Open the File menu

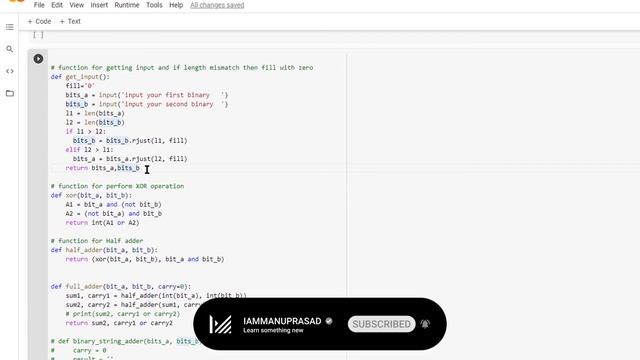pos(39,5)
